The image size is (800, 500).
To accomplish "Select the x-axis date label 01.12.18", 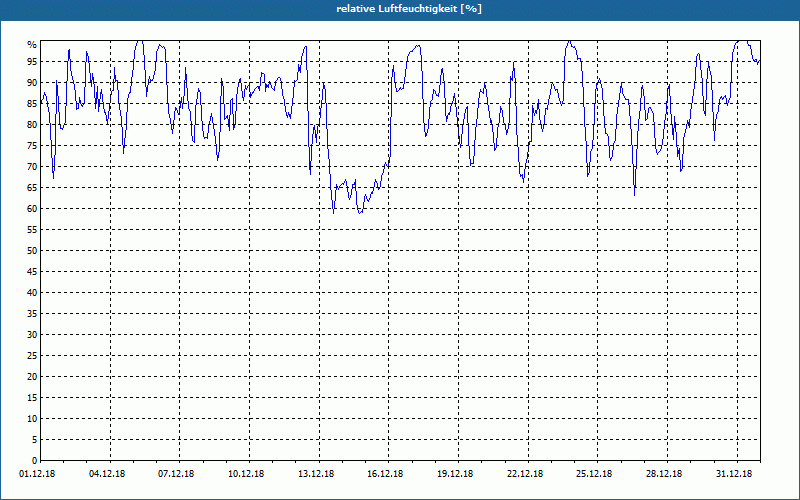I will click(x=37, y=474).
